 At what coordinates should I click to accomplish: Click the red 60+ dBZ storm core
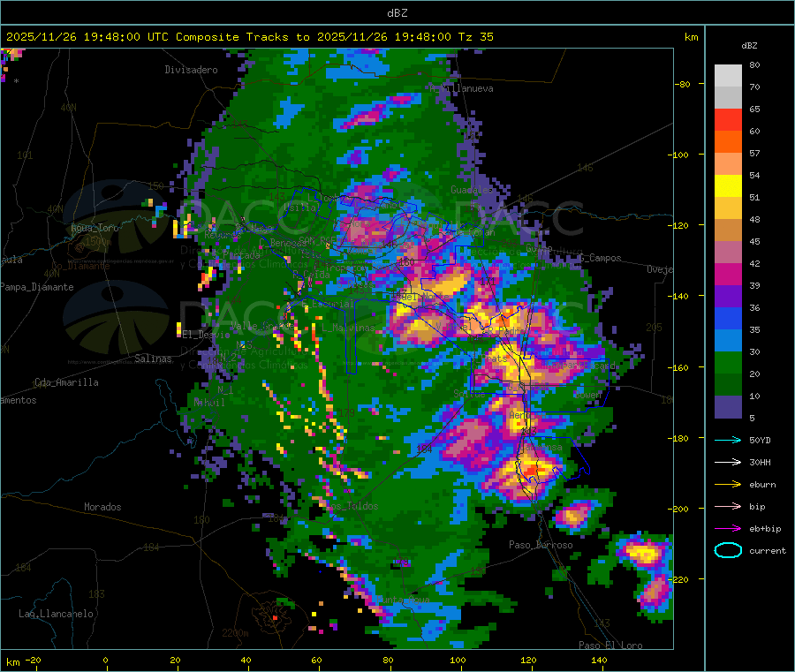click(x=530, y=471)
